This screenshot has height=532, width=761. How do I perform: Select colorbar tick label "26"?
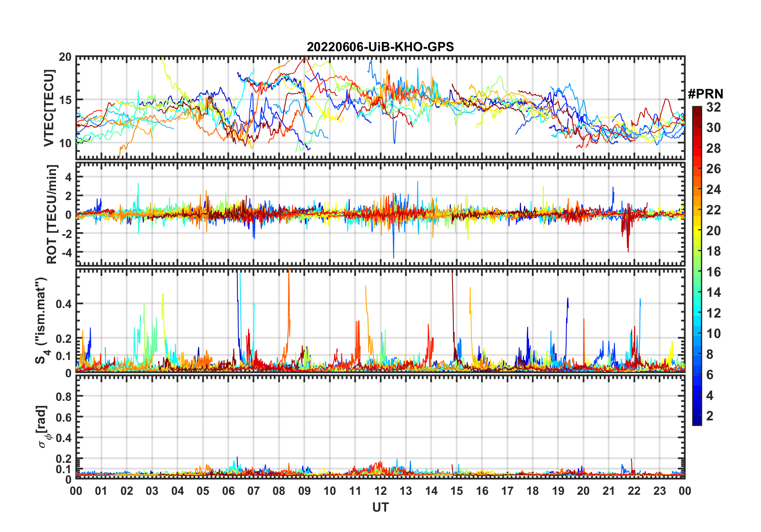coord(713,169)
